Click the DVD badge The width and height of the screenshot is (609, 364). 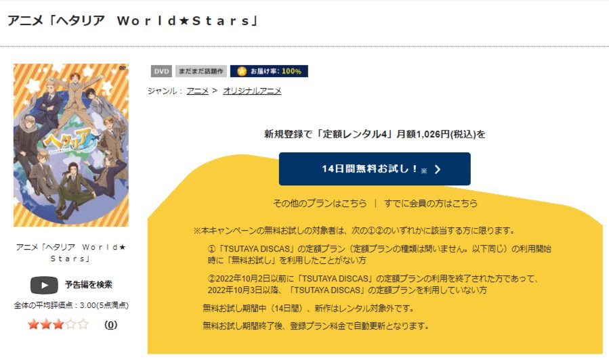click(x=161, y=72)
